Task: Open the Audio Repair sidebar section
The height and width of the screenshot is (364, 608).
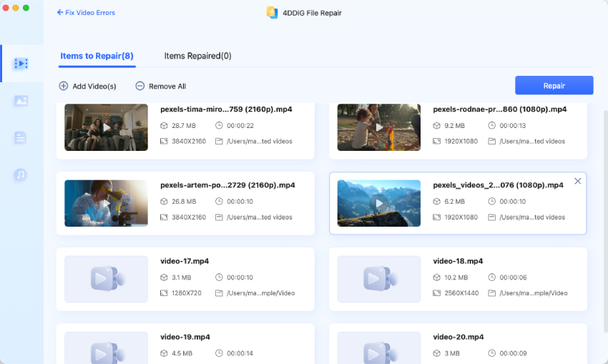Action: click(21, 174)
